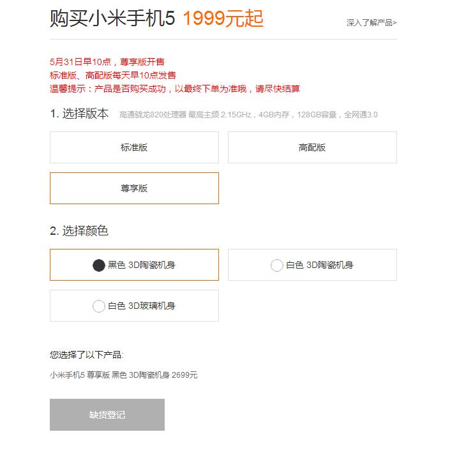This screenshot has width=473, height=476.
Task: Choose the 白色 3D陶瓷机身 label
Action: (x=319, y=265)
